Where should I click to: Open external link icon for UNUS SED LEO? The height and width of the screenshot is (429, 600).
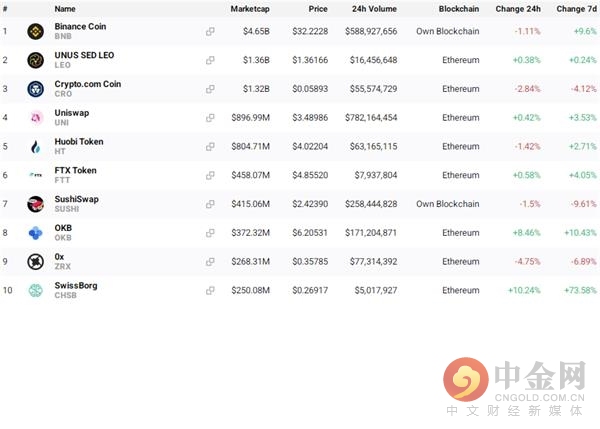(210, 60)
